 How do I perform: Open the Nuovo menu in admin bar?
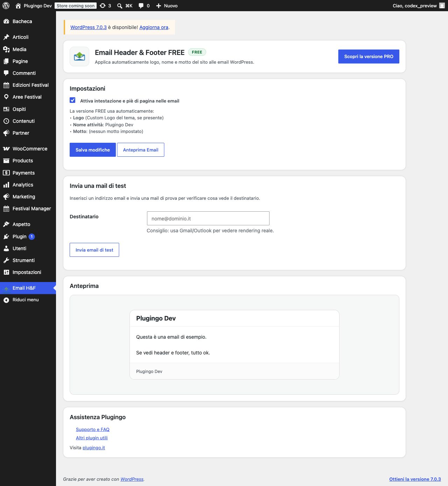(167, 6)
